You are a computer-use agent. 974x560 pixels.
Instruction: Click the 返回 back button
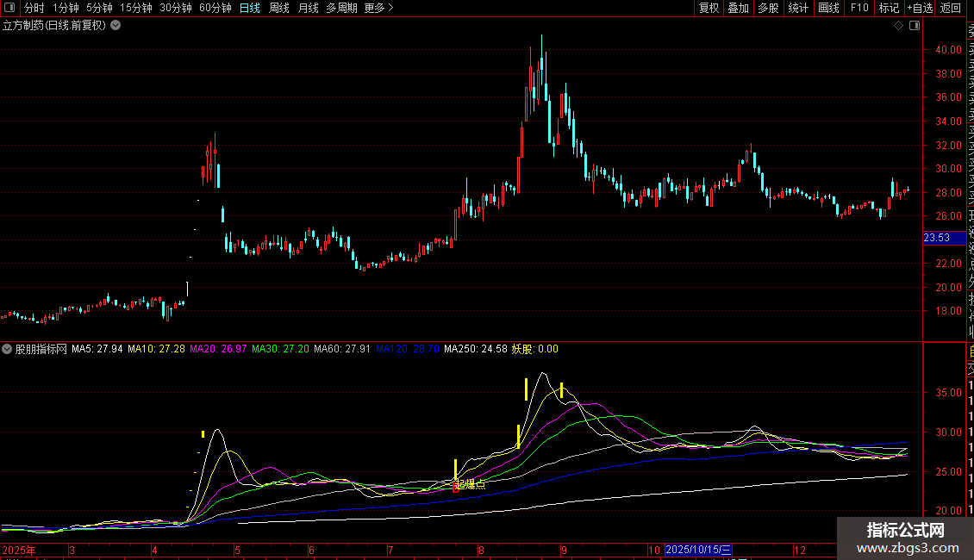(x=951, y=8)
